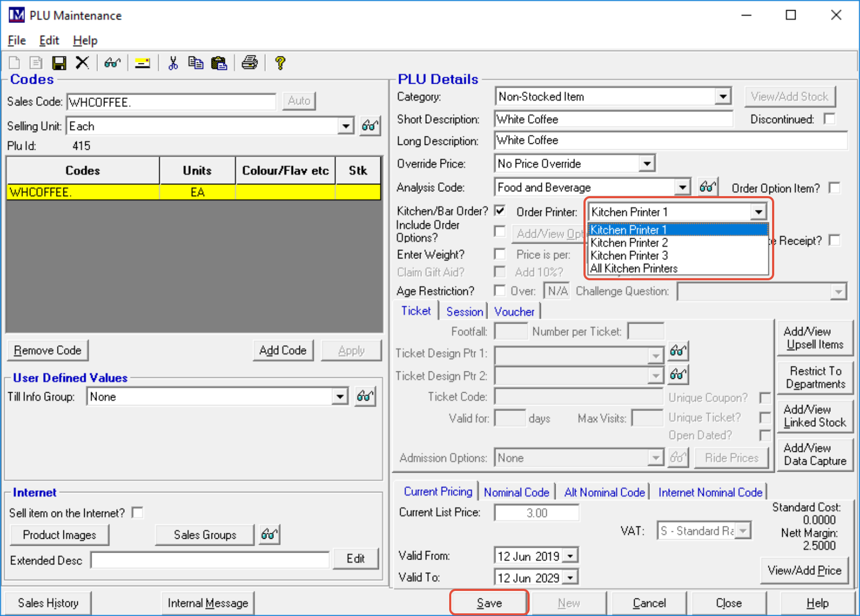Click the Print toolbar icon
This screenshot has height=616, width=860.
click(249, 63)
